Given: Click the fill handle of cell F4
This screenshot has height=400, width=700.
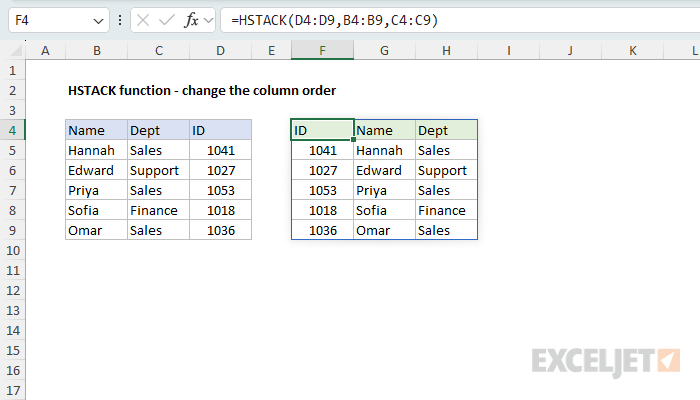Looking at the screenshot, I should point(353,140).
